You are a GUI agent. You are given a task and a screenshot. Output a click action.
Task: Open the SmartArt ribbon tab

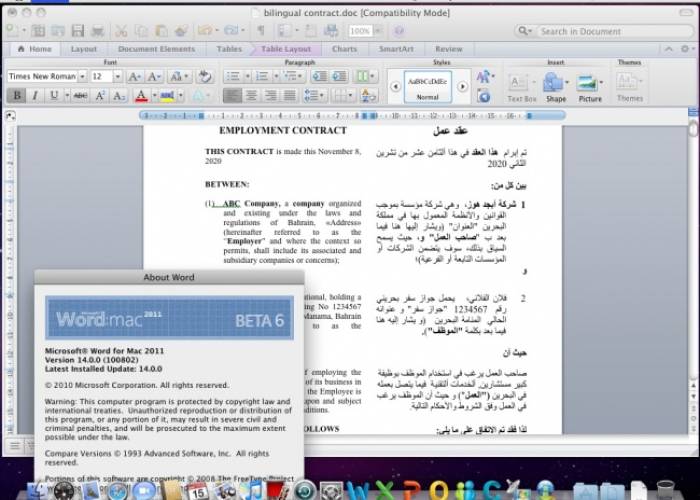click(396, 49)
